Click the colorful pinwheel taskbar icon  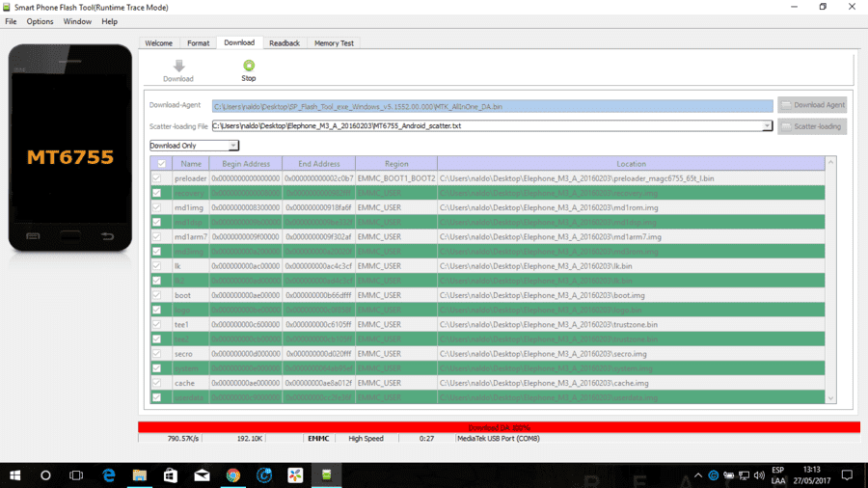(x=295, y=475)
